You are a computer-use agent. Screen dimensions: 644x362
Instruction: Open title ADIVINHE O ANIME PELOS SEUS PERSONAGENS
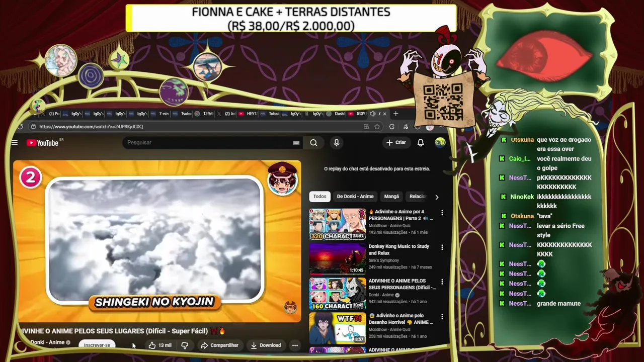[x=402, y=284]
